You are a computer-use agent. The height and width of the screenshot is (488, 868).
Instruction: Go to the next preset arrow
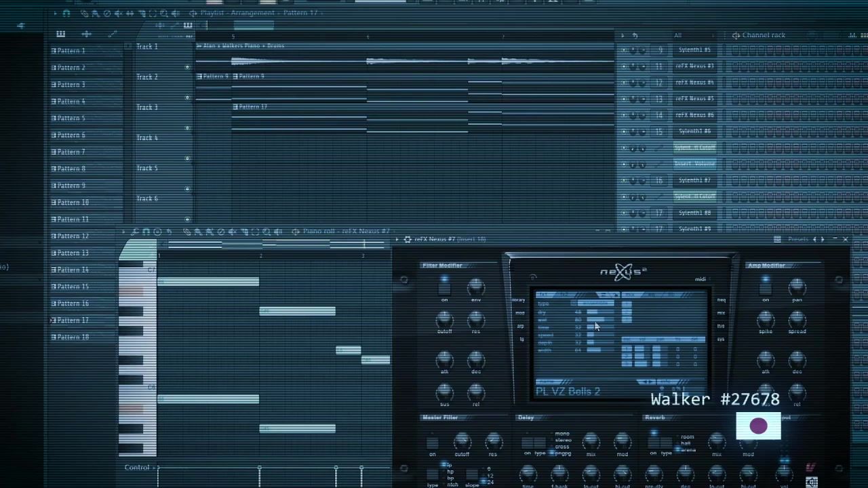pos(823,239)
